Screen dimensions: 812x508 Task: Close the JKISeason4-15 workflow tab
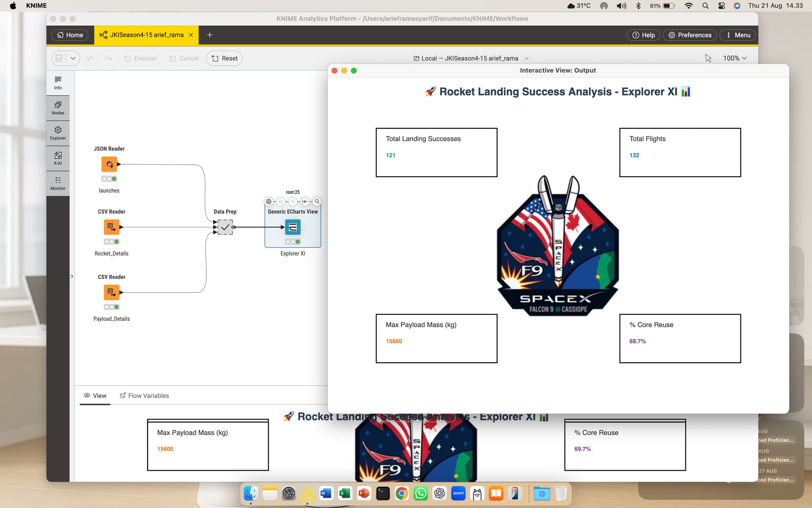click(191, 35)
